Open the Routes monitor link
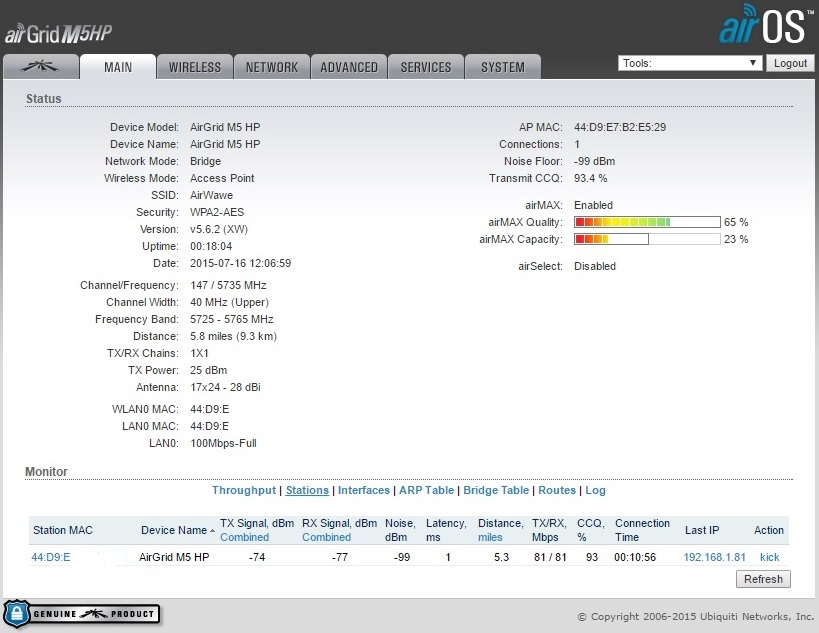The image size is (819, 633). pos(557,490)
